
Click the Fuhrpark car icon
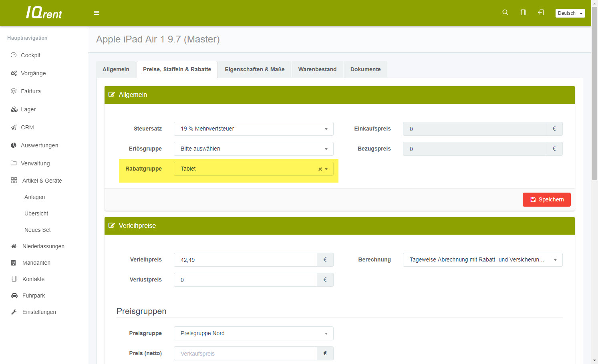14,296
